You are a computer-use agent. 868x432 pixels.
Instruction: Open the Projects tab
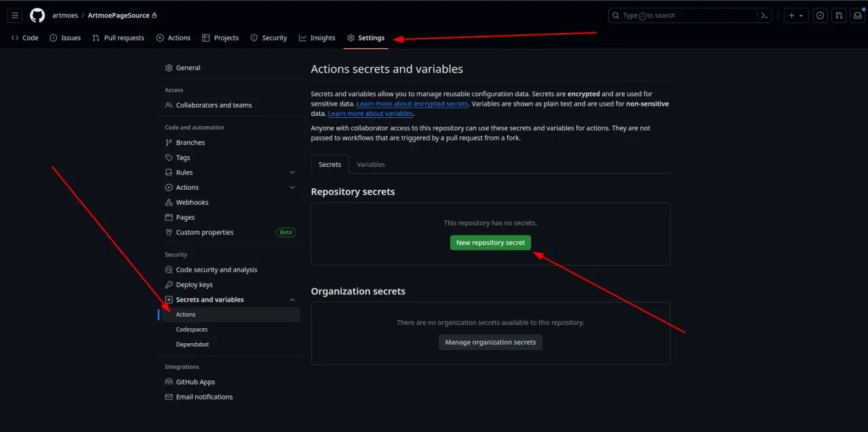pyautogui.click(x=220, y=38)
